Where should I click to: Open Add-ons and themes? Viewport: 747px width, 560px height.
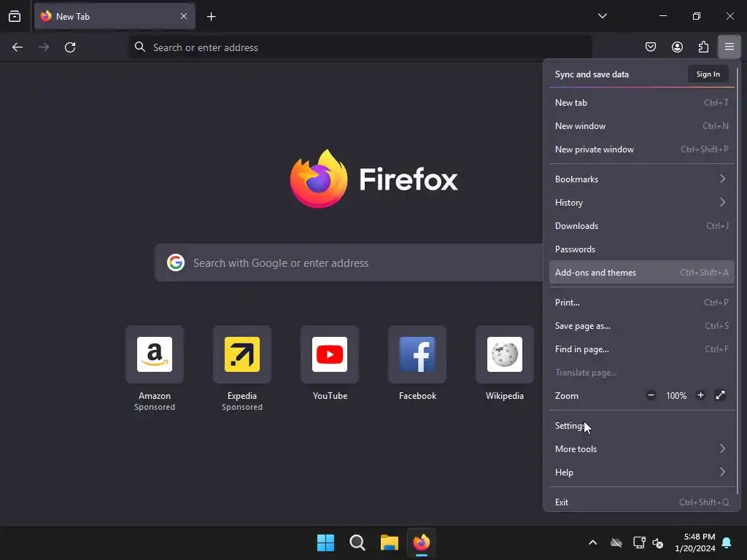(642, 273)
